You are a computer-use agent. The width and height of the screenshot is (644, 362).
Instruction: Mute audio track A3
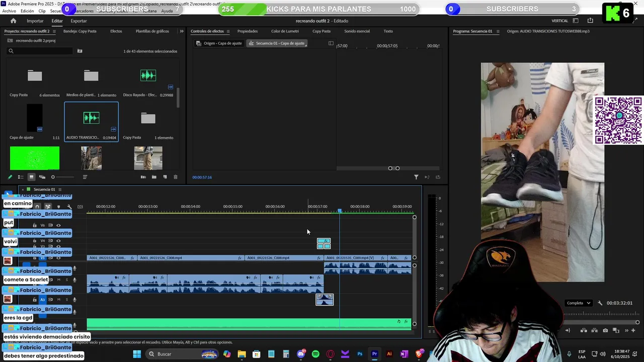click(x=58, y=300)
